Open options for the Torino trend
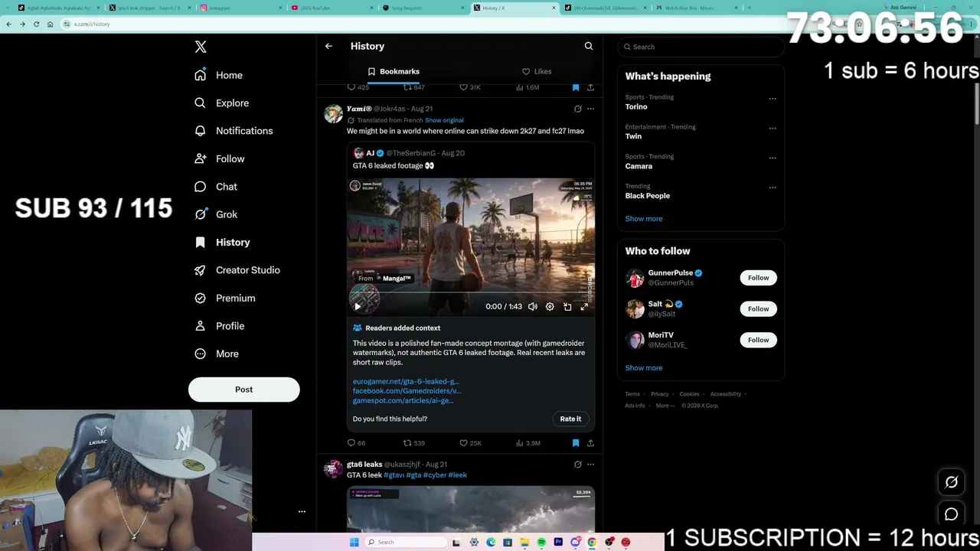The width and height of the screenshot is (980, 551). point(773,99)
